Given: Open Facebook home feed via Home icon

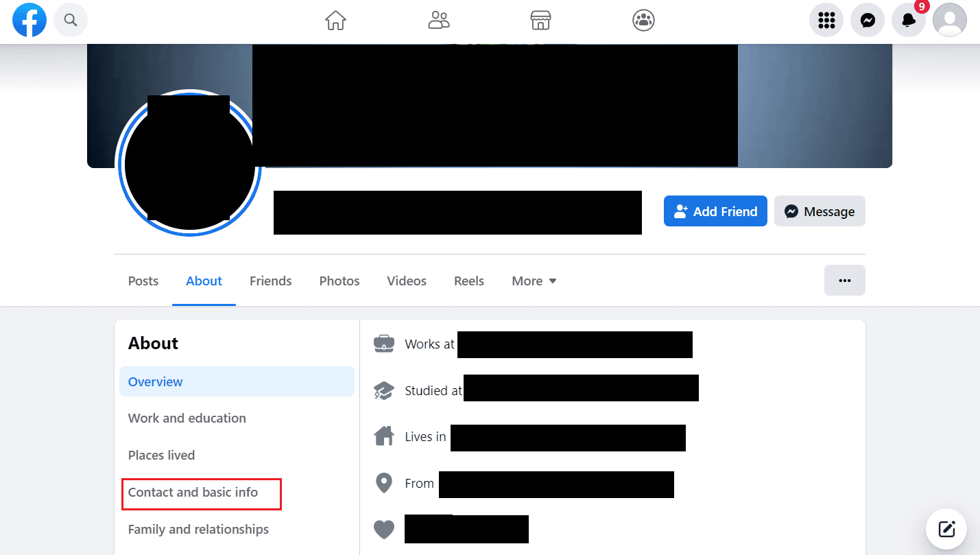Looking at the screenshot, I should [x=335, y=21].
